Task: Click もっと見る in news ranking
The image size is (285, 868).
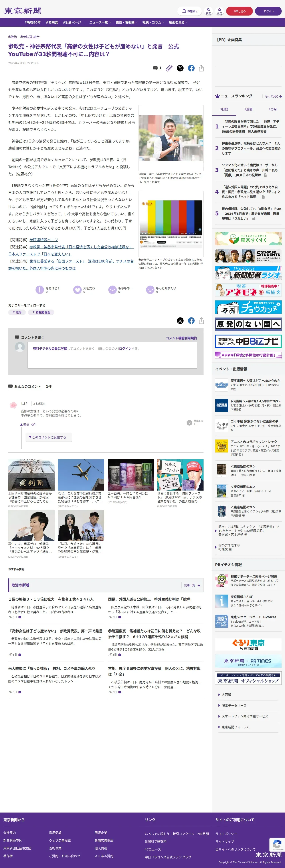Action: click(273, 96)
